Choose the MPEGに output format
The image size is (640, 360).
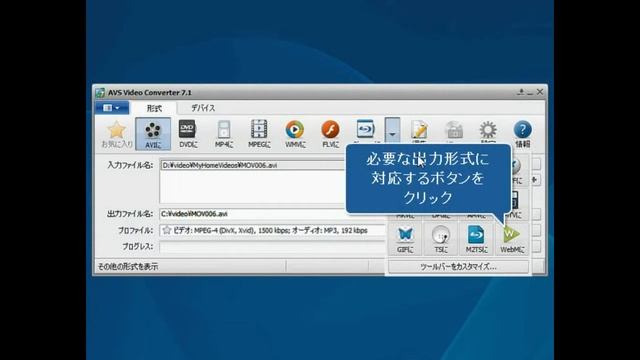259,134
